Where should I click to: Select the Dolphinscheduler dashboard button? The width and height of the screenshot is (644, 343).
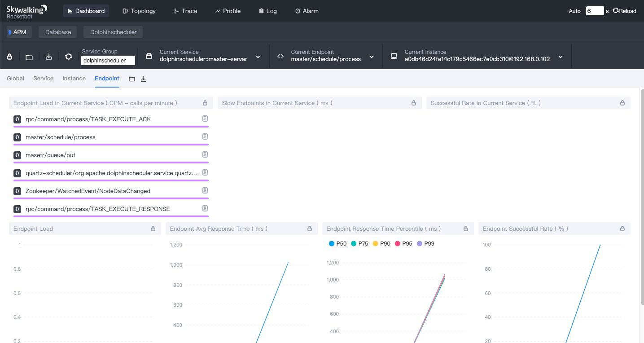pos(113,32)
